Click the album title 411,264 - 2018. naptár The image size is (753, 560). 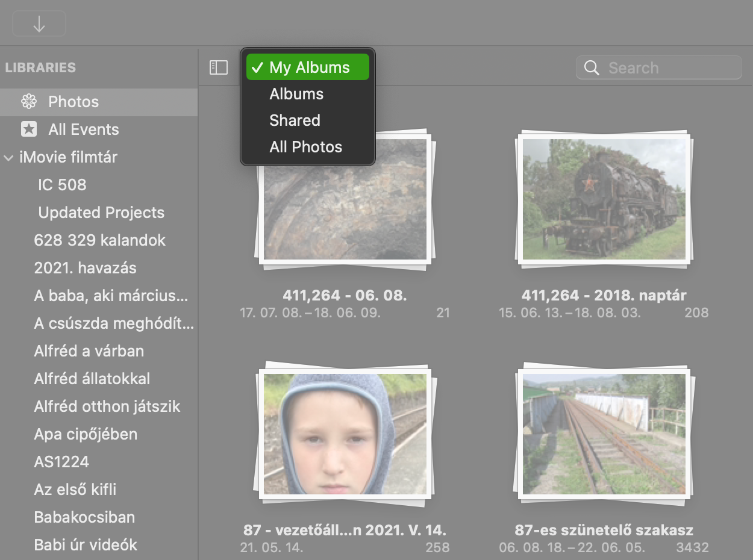click(x=604, y=296)
